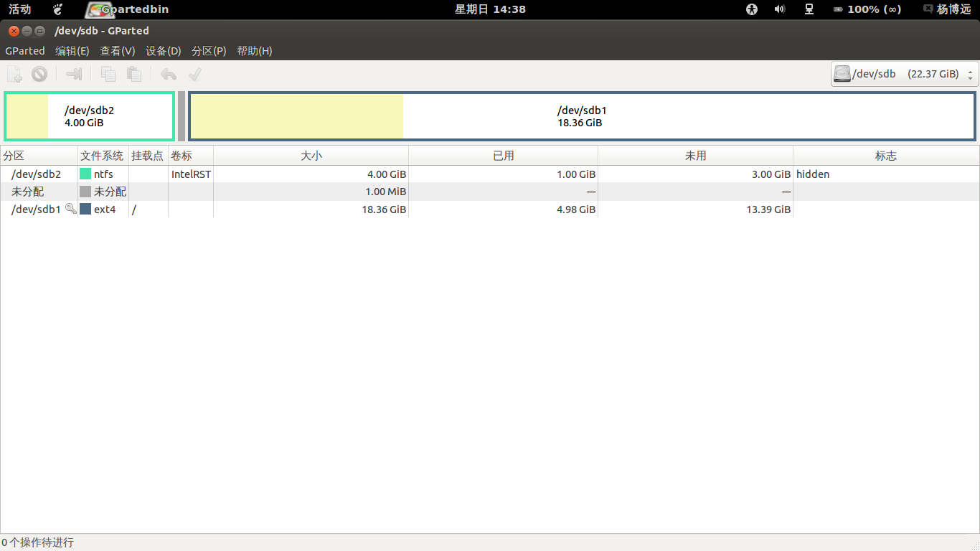Click the green ntfs color swatch
Image resolution: width=980 pixels, height=551 pixels.
(x=85, y=174)
